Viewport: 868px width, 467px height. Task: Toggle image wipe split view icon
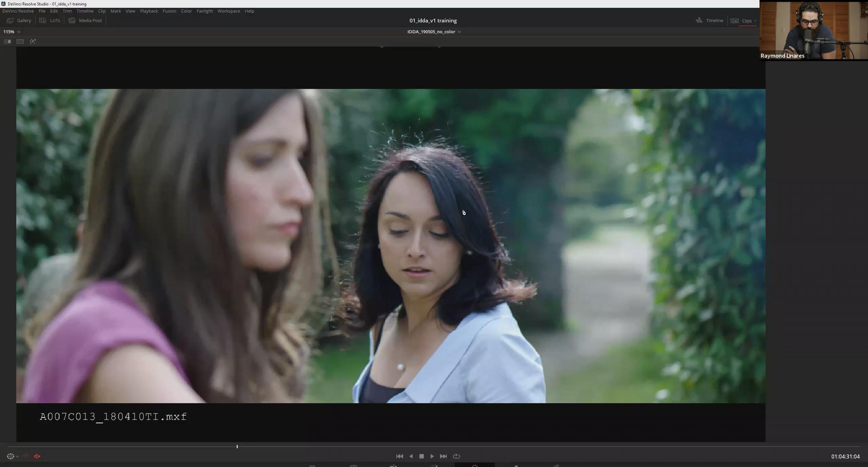pos(7,41)
